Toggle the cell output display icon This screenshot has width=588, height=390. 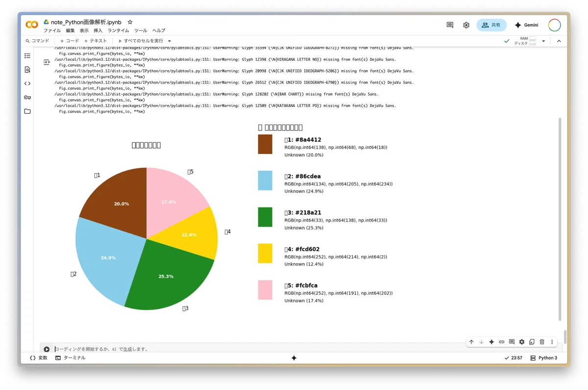tap(47, 62)
